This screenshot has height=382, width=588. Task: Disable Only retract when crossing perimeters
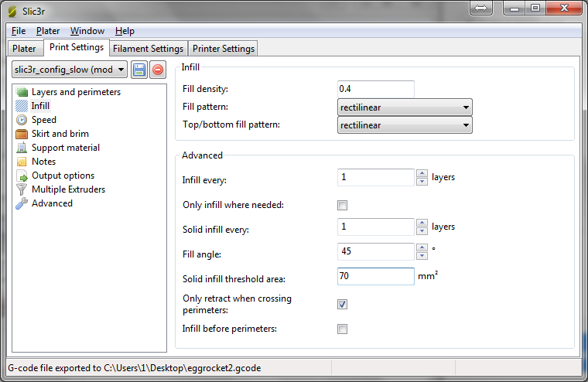point(342,304)
